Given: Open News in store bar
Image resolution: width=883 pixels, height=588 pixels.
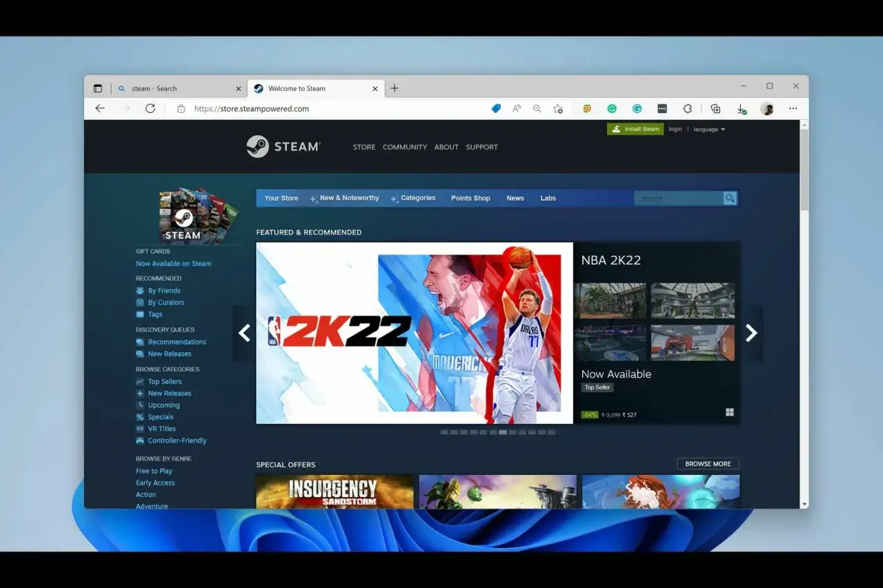Looking at the screenshot, I should pos(515,198).
